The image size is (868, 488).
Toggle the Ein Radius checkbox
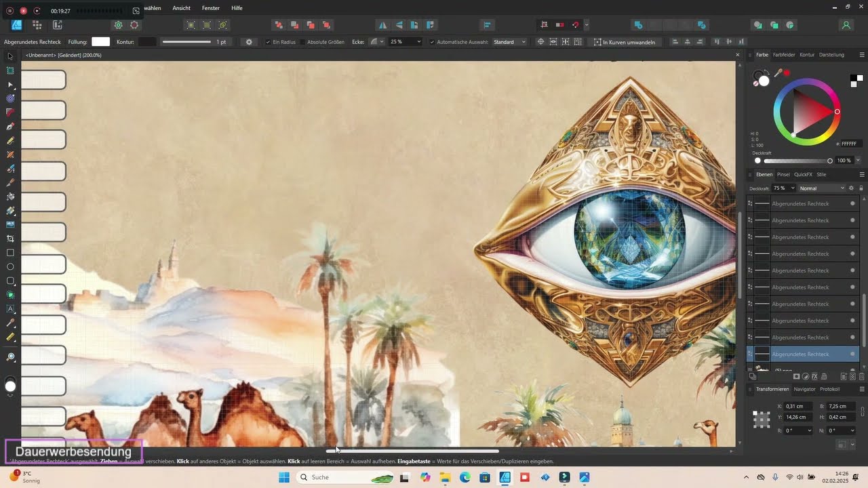[268, 42]
